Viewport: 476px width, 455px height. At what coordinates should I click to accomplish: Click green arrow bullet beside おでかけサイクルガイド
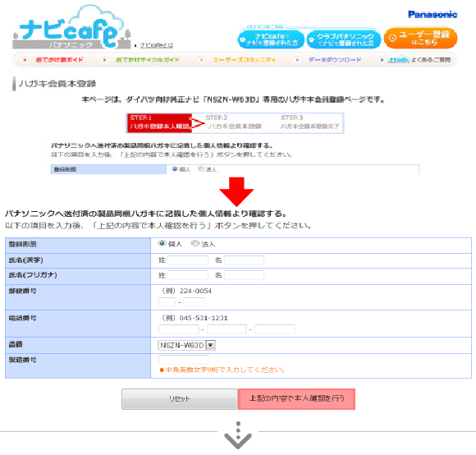(x=105, y=60)
